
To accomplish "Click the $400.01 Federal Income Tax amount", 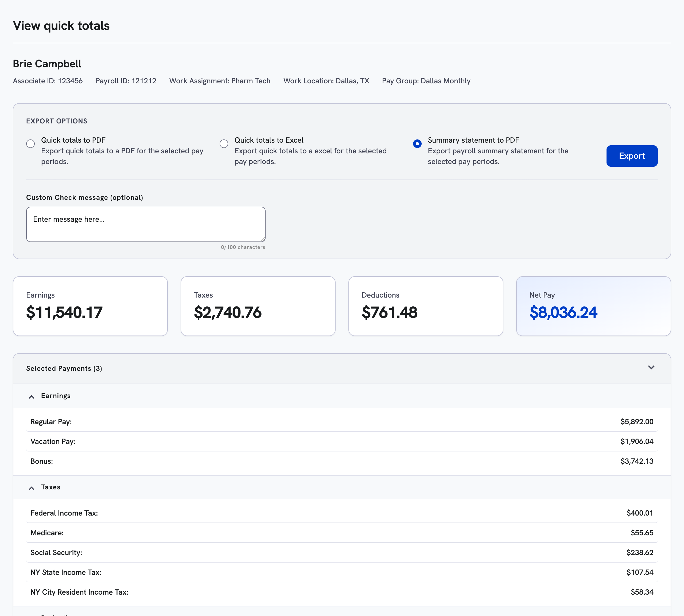I will [x=640, y=513].
